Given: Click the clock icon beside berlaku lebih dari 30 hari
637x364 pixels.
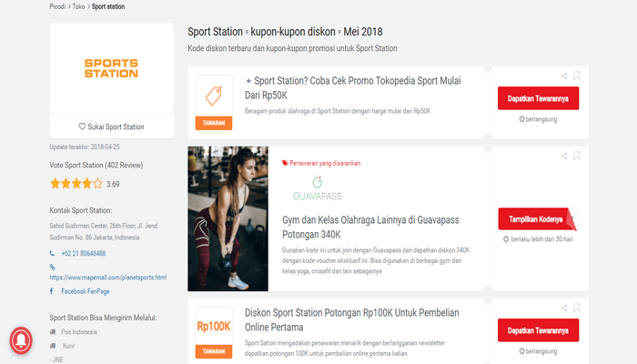Looking at the screenshot, I should tap(506, 238).
